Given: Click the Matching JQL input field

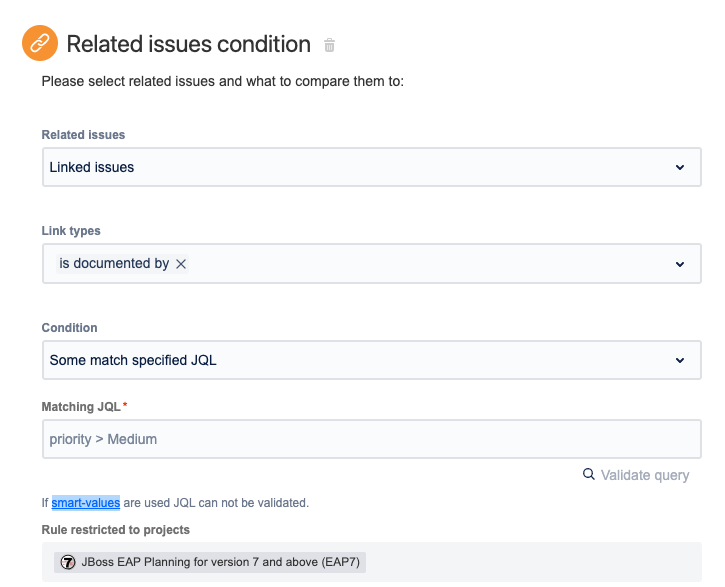Looking at the screenshot, I should [371, 439].
